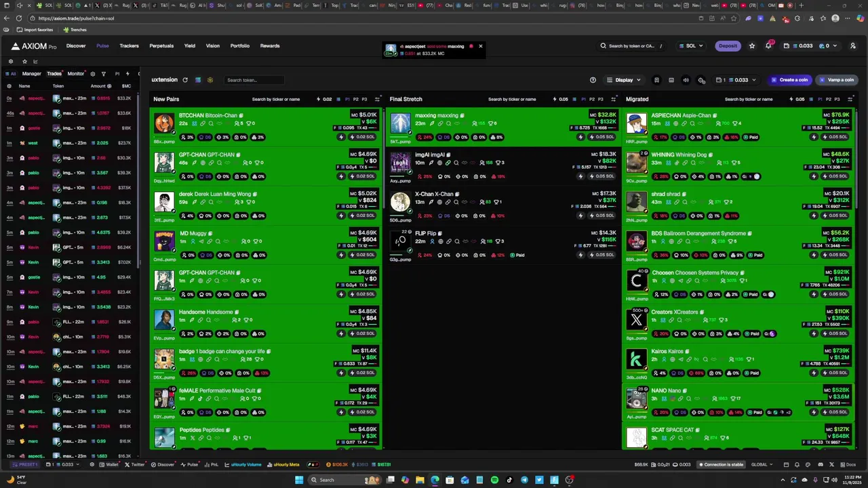
Task: Open the SOL chain dropdown
Action: 691,46
